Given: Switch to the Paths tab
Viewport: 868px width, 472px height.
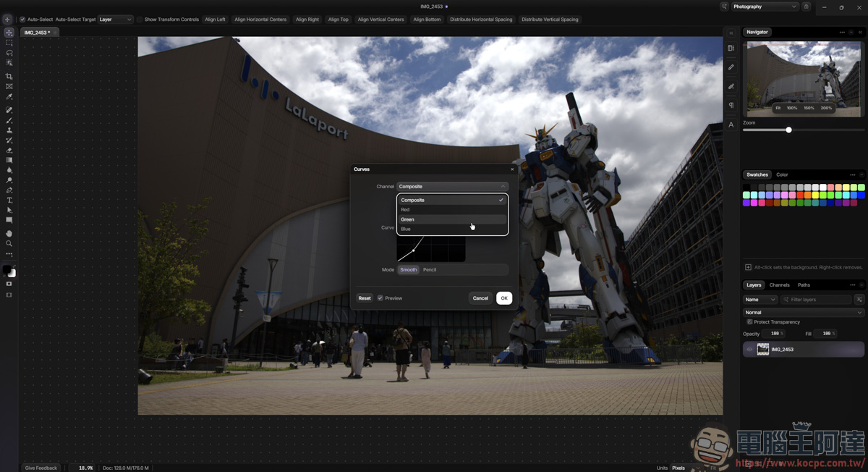Looking at the screenshot, I should click(x=804, y=285).
